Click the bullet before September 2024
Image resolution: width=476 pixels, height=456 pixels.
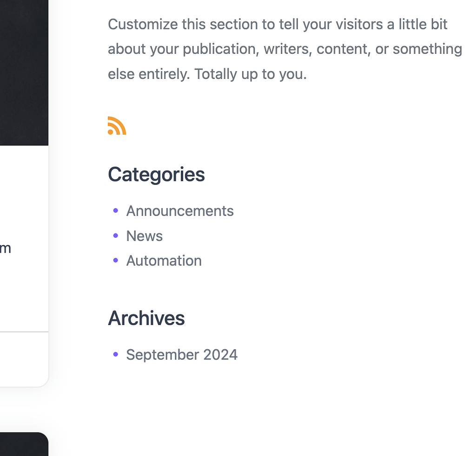click(x=115, y=354)
